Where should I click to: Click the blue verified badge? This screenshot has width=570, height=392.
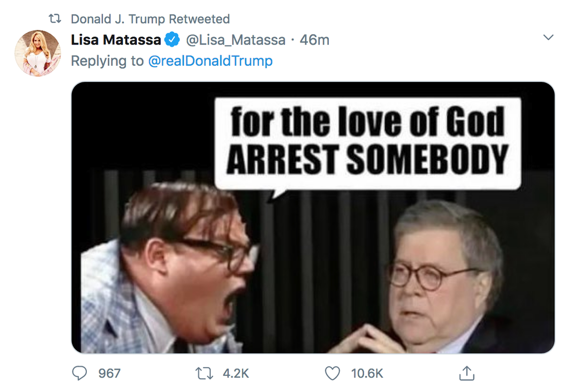(171, 40)
